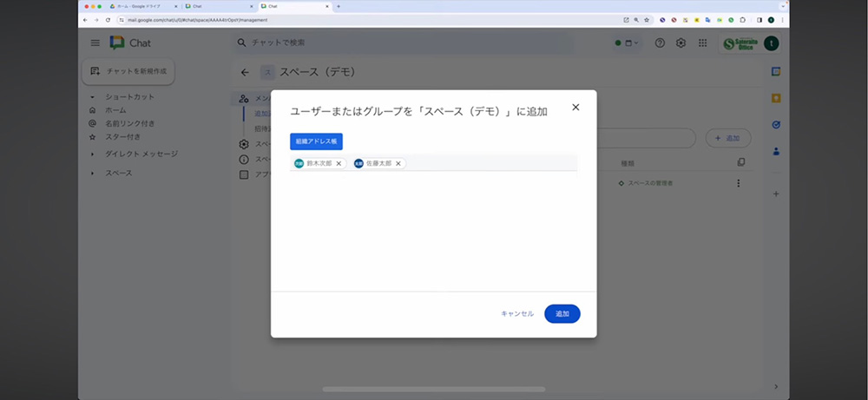This screenshot has width=868, height=400.
Task: Remove 佐藤太郎 chip from recipients
Action: (398, 164)
